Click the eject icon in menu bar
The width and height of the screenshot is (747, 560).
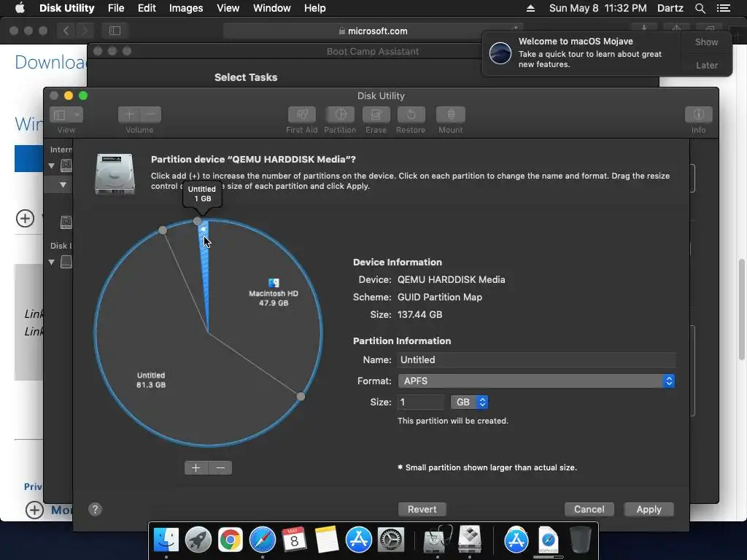coord(530,8)
